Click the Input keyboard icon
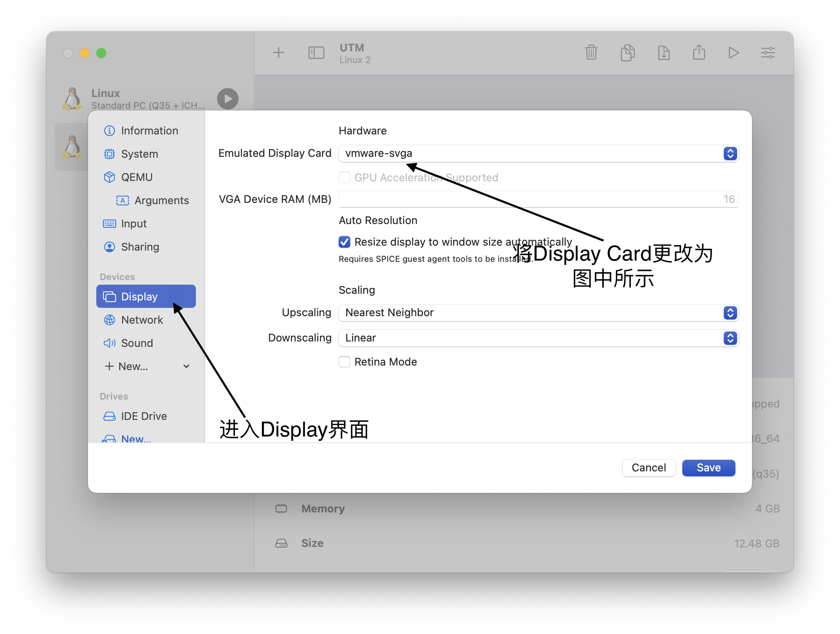 (109, 224)
